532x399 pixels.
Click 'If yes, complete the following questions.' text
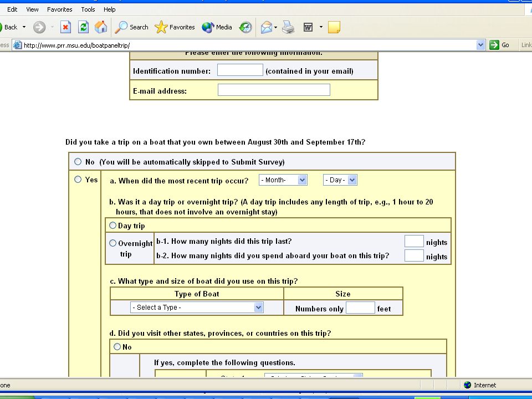(224, 362)
